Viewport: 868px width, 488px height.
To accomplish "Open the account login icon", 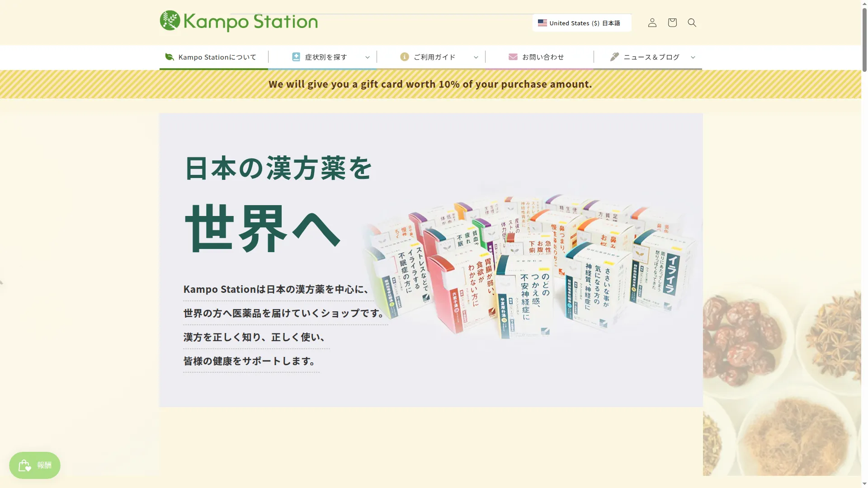I will point(652,23).
